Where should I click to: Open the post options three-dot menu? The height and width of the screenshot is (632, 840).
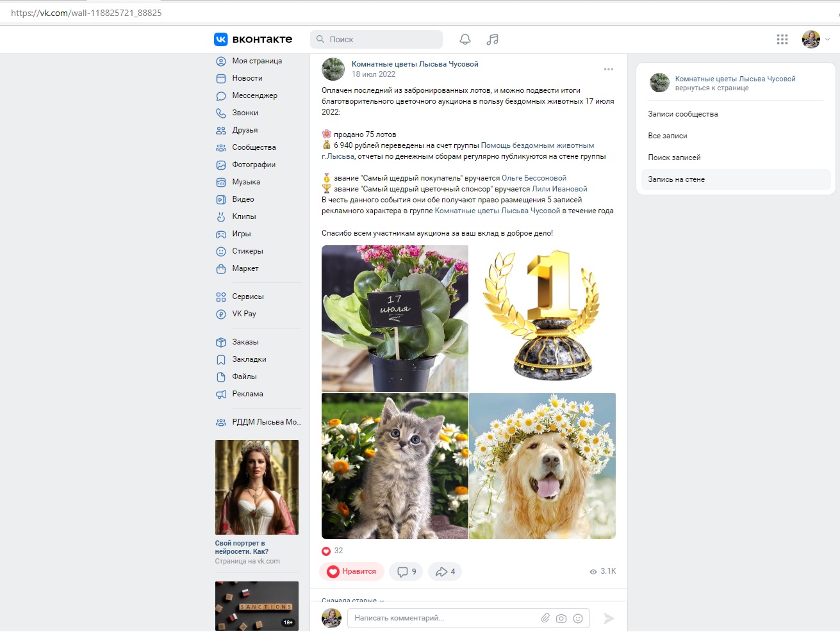[x=609, y=69]
